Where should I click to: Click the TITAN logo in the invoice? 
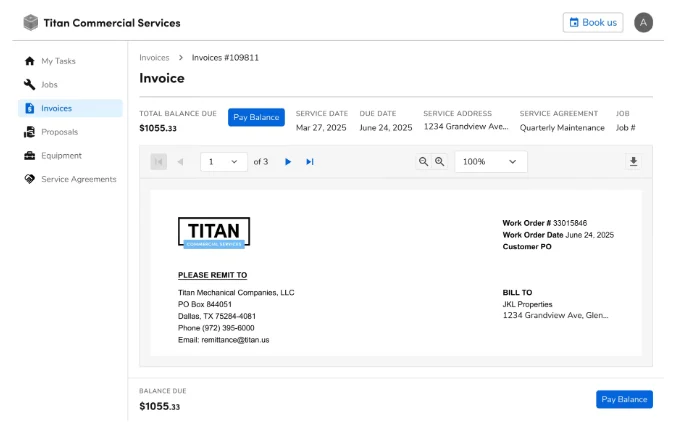tap(214, 233)
